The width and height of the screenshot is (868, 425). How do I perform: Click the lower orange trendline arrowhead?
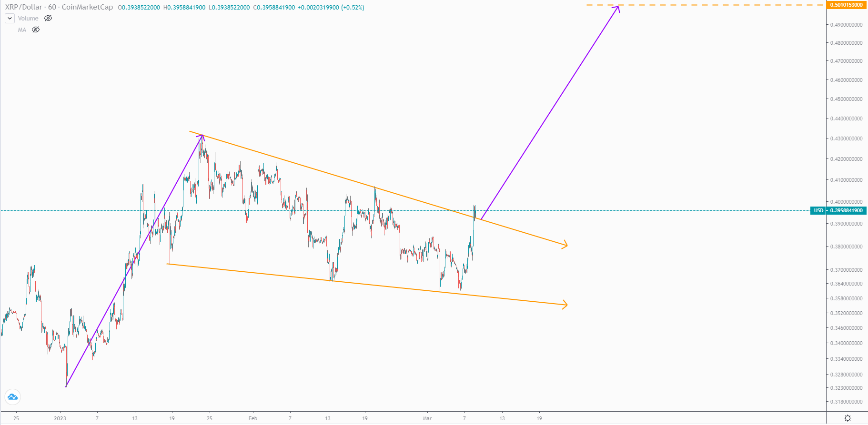(565, 305)
